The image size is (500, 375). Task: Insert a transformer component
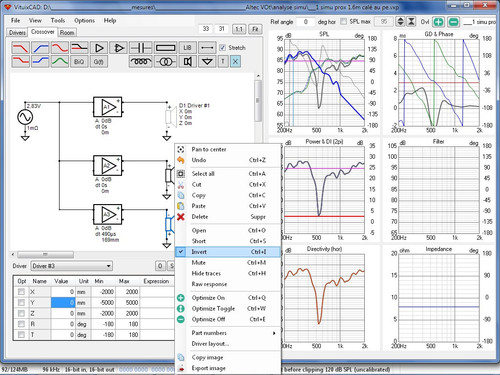pyautogui.click(x=165, y=61)
